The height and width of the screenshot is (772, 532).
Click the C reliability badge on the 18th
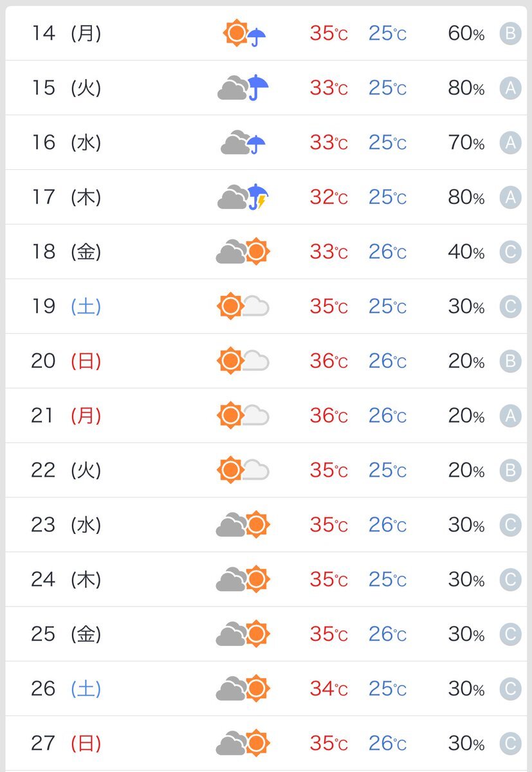coord(510,252)
